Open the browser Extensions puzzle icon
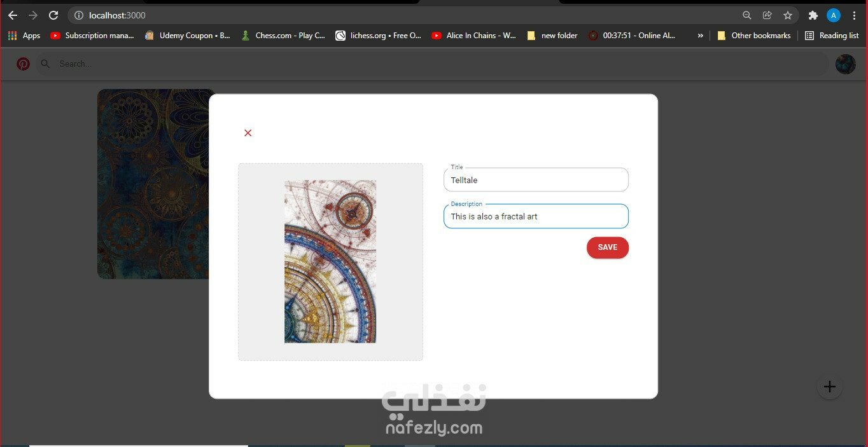This screenshot has width=868, height=447. point(813,15)
